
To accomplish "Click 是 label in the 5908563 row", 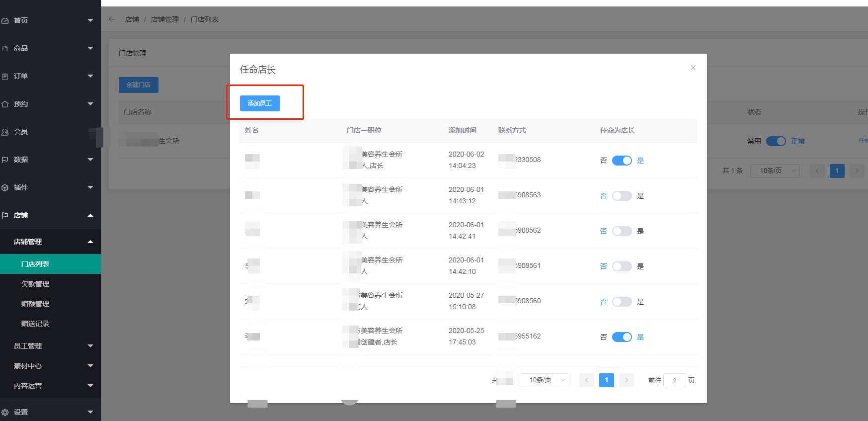I will (640, 196).
